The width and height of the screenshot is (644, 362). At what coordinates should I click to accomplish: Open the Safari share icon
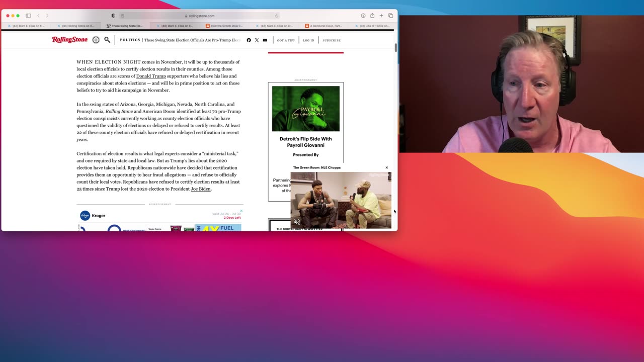pos(372,16)
